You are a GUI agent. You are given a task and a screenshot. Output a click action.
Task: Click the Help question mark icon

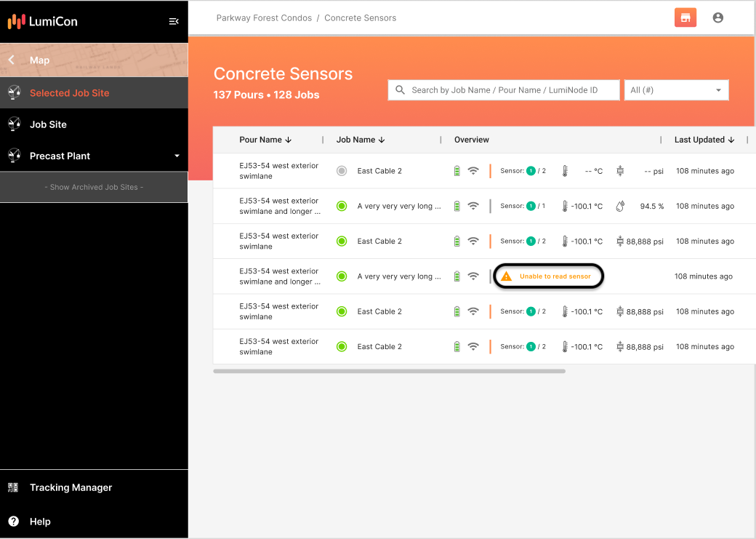point(15,522)
